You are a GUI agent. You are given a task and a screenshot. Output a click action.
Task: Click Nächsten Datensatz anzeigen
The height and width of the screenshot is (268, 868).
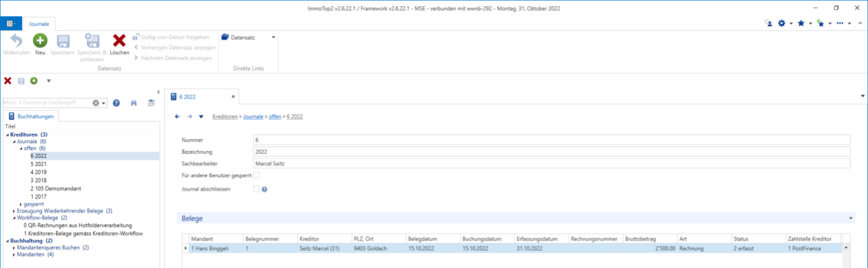pos(174,57)
